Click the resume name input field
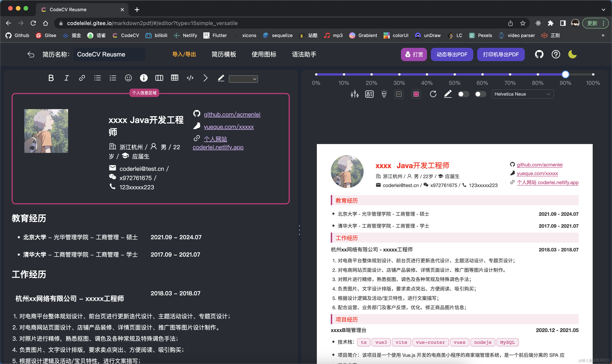Viewport: 612px width, 364px height. (x=109, y=54)
